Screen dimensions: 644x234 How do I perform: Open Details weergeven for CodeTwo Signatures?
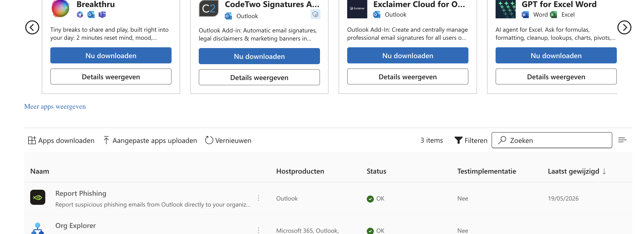tap(259, 77)
